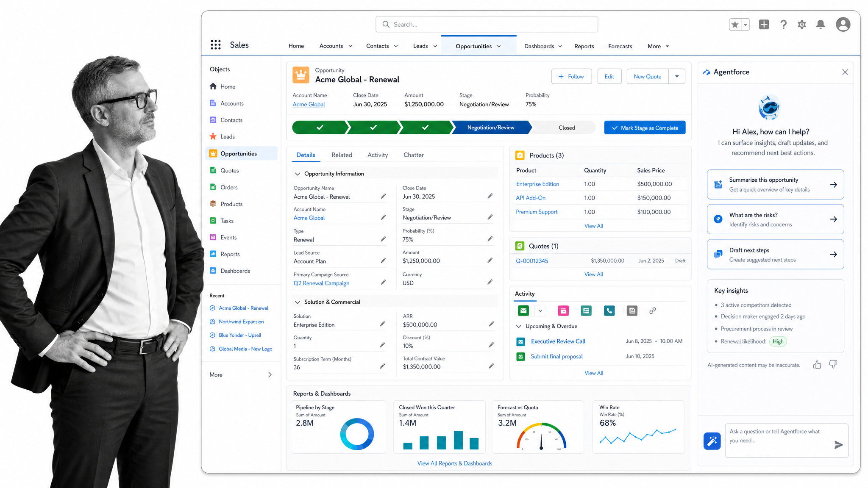Close the Agentforce panel
The image size is (868, 488).
pyautogui.click(x=845, y=72)
